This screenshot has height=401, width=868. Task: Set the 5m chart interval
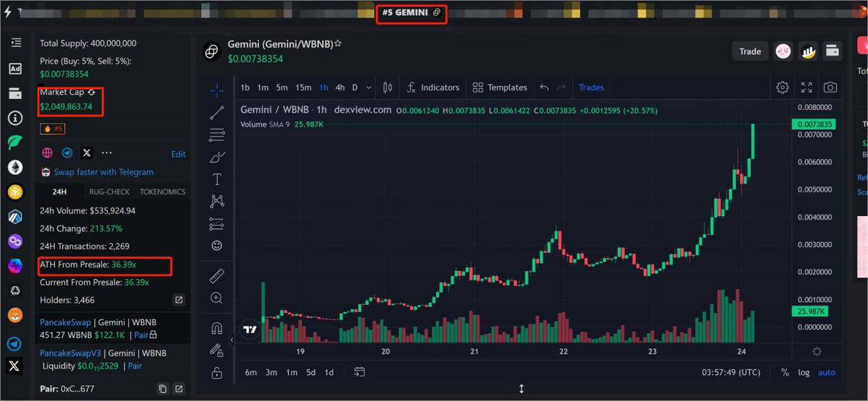(x=282, y=87)
